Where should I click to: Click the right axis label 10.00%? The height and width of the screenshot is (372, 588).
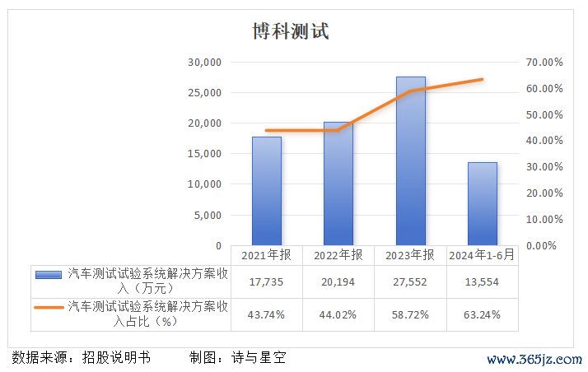544,220
